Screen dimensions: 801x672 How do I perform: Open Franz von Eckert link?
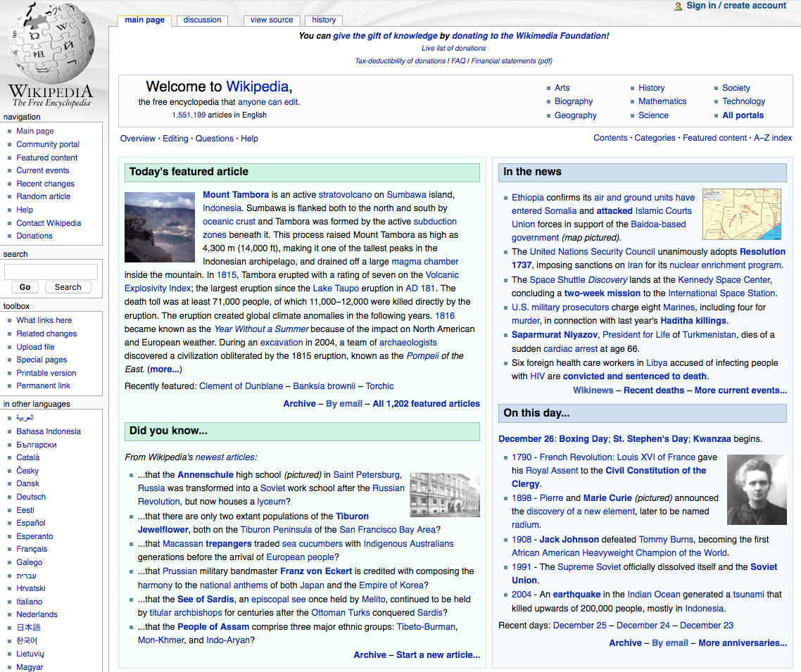[x=316, y=571]
